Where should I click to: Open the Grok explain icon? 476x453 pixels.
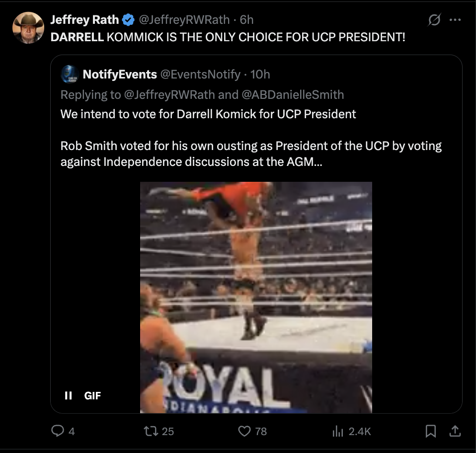[434, 20]
